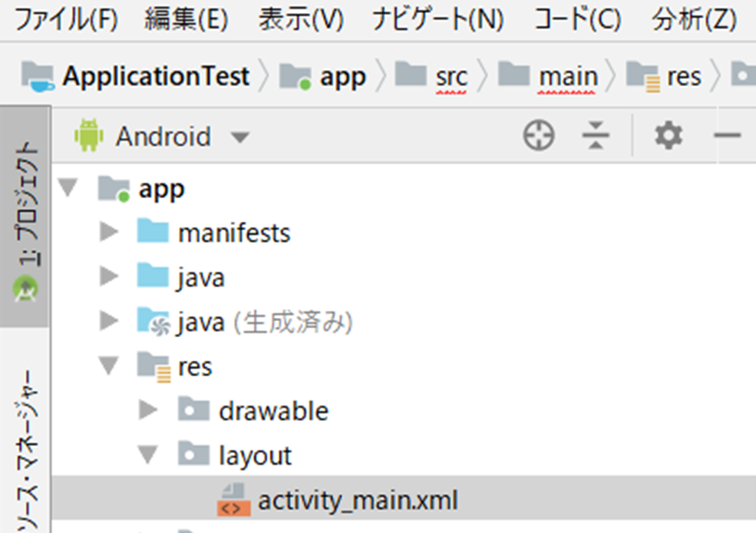Viewport: 756px width, 533px height.
Task: Click src in the breadcrumb bar
Action: click(x=451, y=76)
